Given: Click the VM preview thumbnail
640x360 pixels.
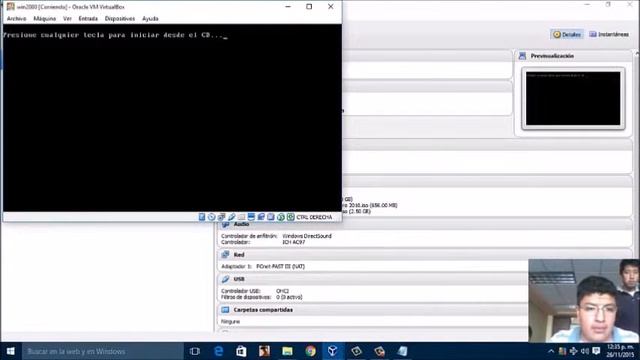Looking at the screenshot, I should tap(573, 98).
